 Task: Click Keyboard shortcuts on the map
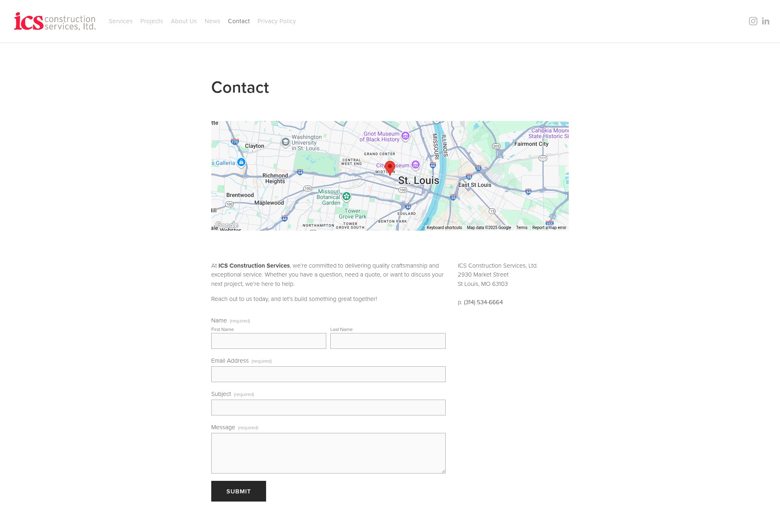444,228
